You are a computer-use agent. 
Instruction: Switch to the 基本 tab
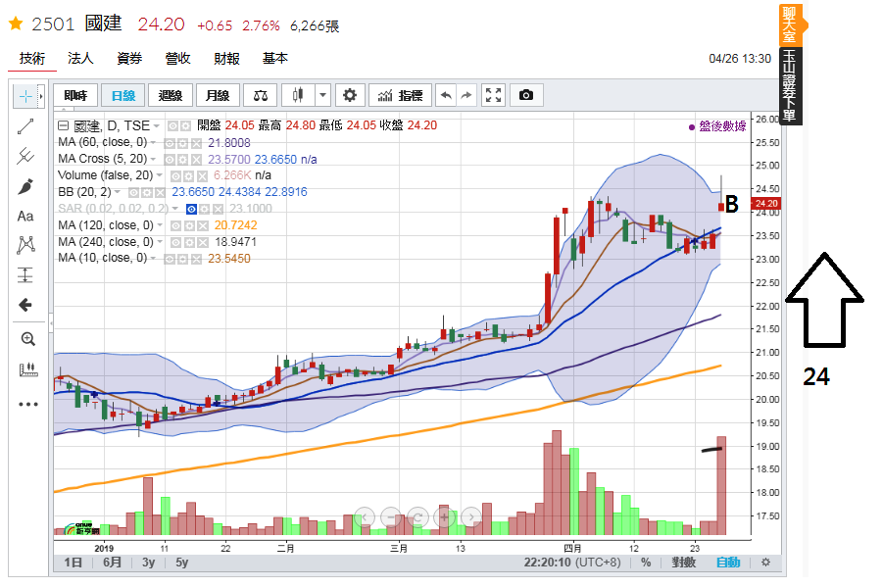click(x=275, y=59)
